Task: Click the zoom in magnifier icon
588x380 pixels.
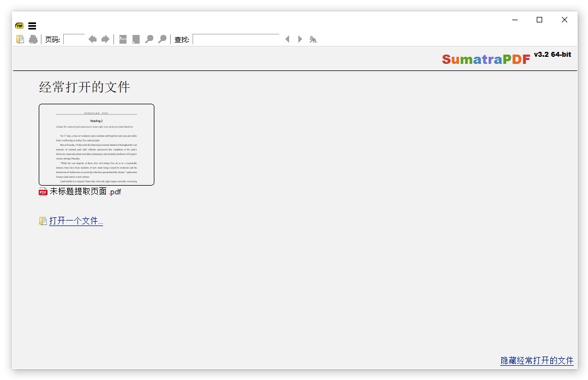Action: coord(162,39)
